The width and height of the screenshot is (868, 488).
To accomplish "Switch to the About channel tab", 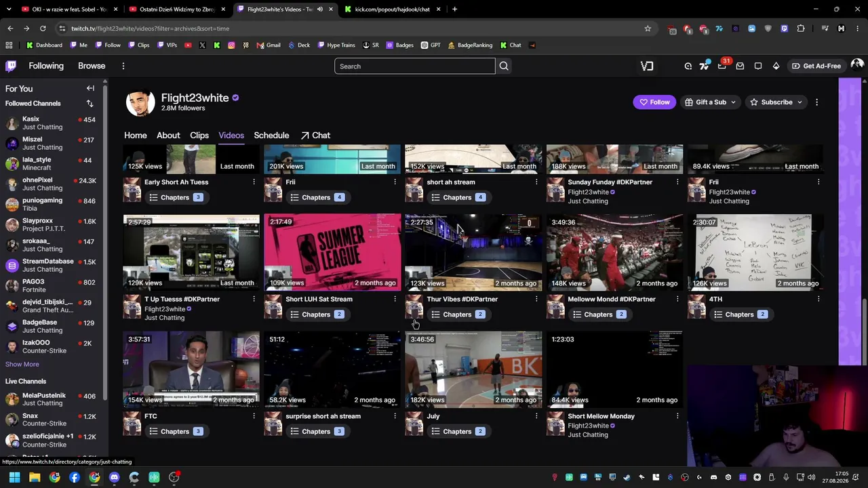I will [168, 136].
